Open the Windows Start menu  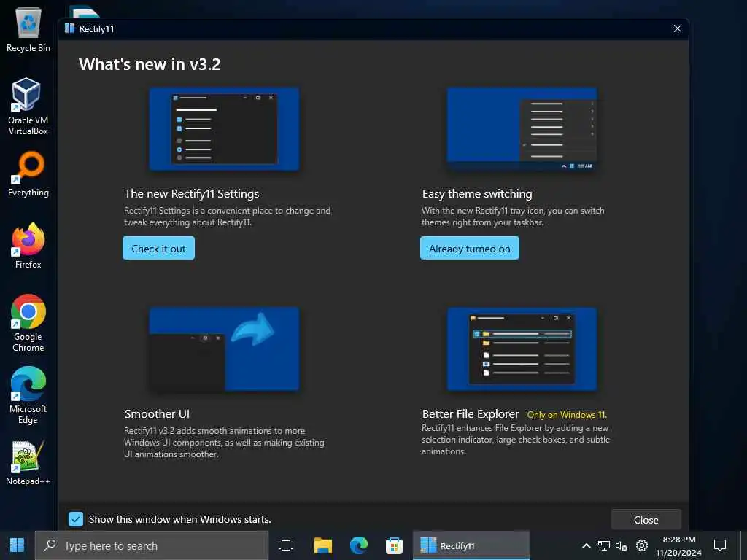(x=18, y=545)
